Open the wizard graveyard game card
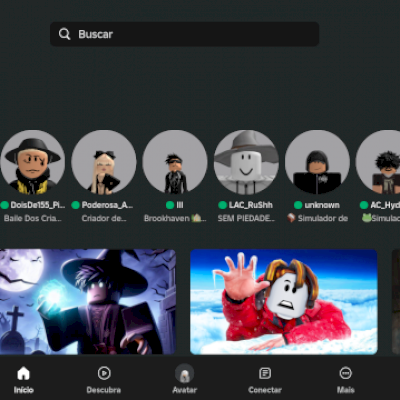The image size is (400, 400). pyautogui.click(x=88, y=302)
